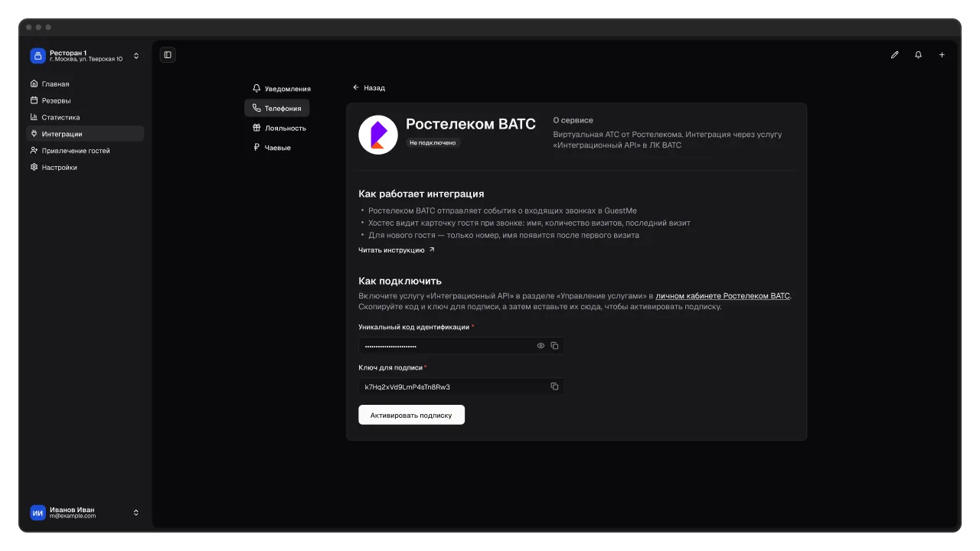Click the pencil edit icon

pyautogui.click(x=894, y=55)
